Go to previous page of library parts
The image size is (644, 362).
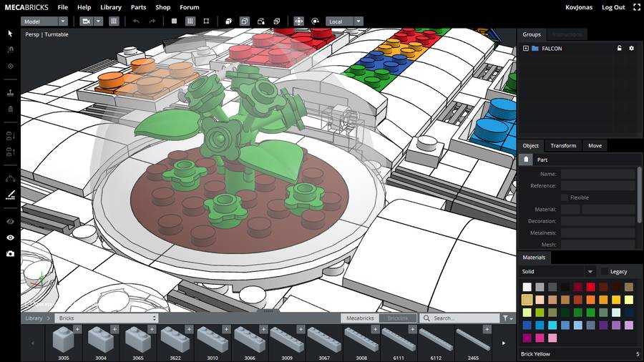pyautogui.click(x=32, y=343)
